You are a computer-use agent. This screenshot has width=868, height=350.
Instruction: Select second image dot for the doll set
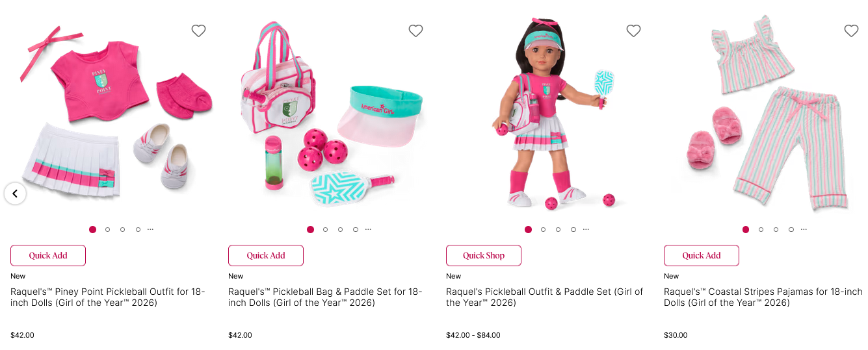click(543, 229)
